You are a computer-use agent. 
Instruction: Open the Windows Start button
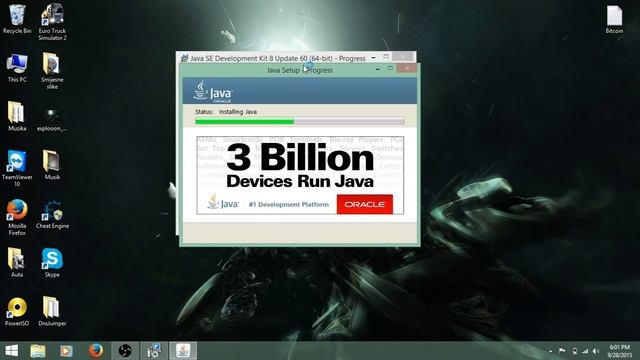(11, 351)
